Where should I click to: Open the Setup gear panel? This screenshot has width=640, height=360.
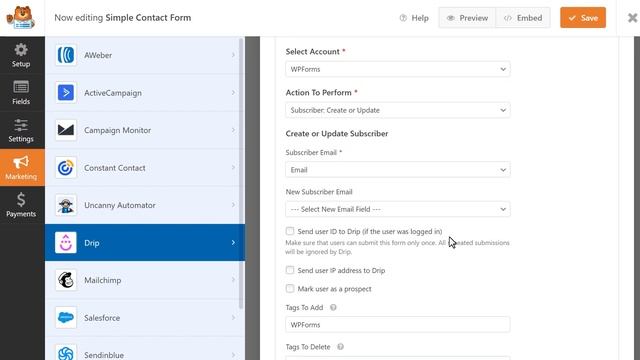21,56
